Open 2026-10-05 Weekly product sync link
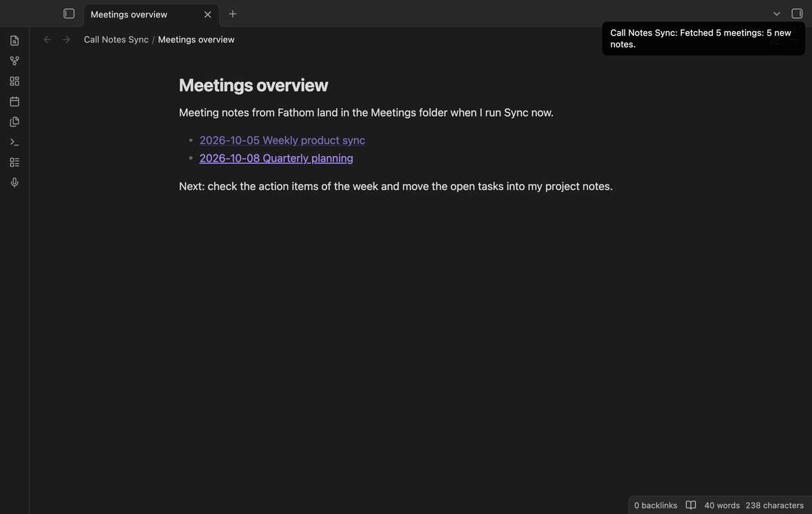812x514 pixels. pos(282,140)
